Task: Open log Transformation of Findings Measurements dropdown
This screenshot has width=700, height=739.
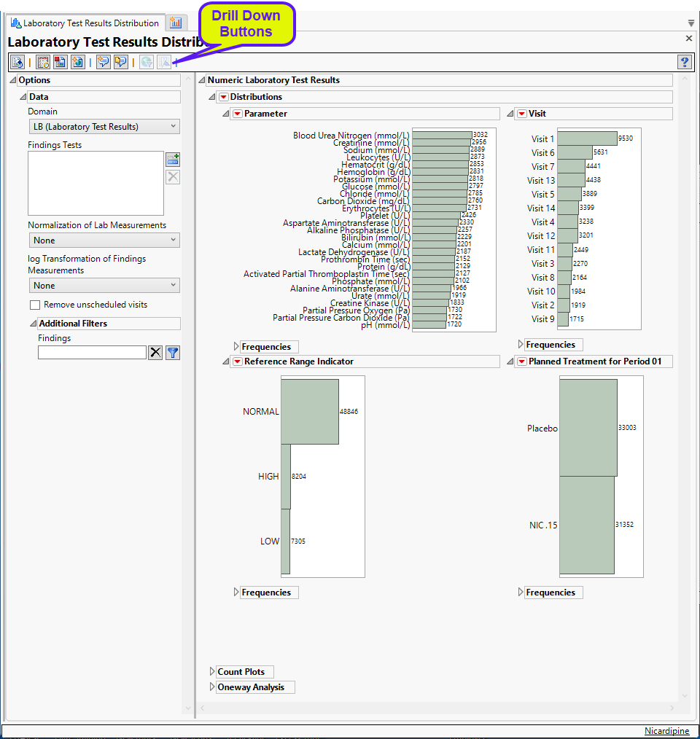Action: coord(104,286)
